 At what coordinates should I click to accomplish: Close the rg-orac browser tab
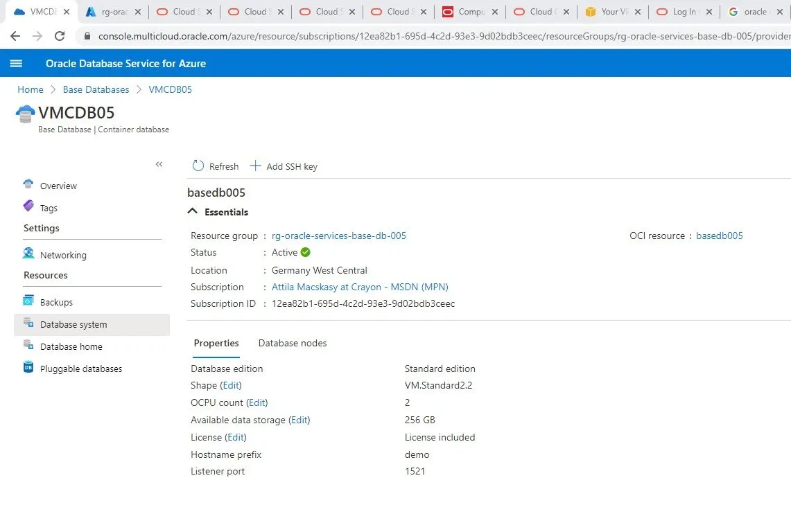click(x=138, y=12)
